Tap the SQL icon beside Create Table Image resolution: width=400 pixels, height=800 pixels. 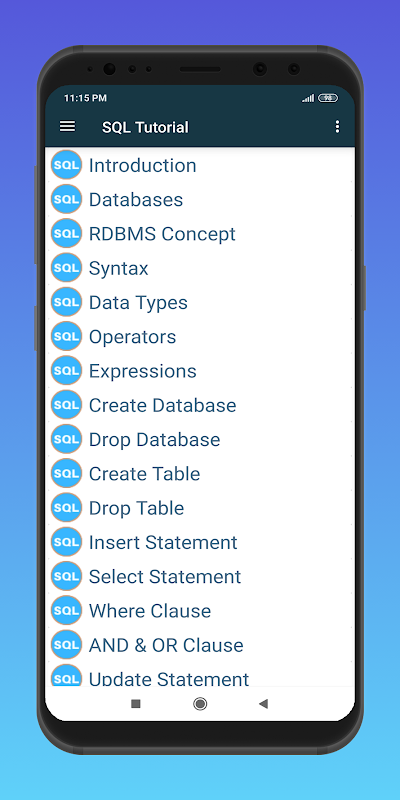(x=66, y=473)
